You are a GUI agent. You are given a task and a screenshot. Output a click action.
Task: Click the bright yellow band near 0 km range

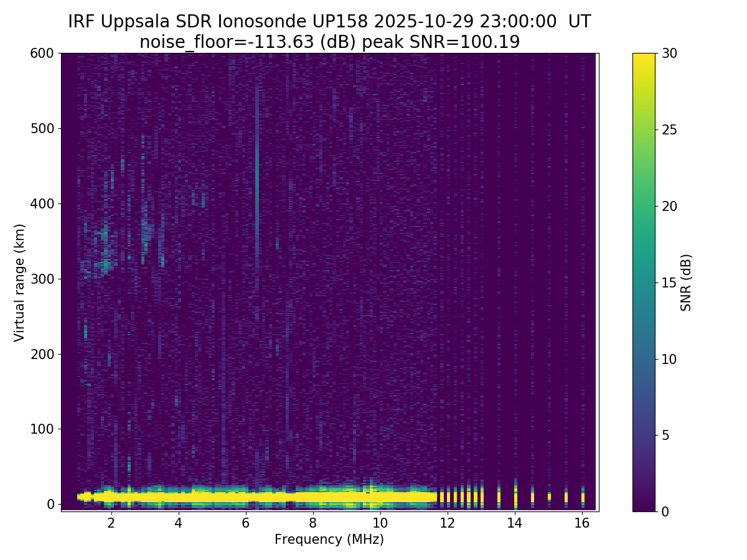click(249, 497)
